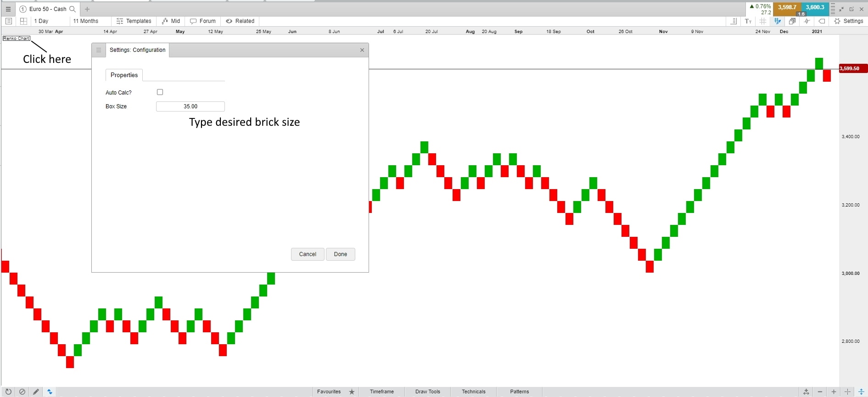Screen dimensions: 868x397
Task: Switch to the Properties tab
Action: [124, 75]
